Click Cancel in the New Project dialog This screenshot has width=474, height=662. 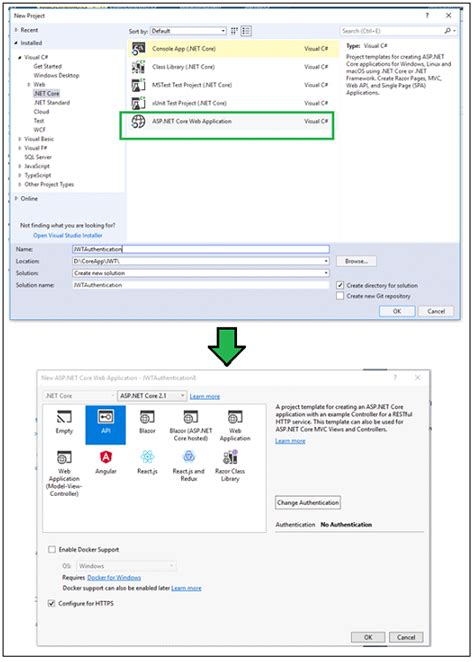tap(436, 311)
